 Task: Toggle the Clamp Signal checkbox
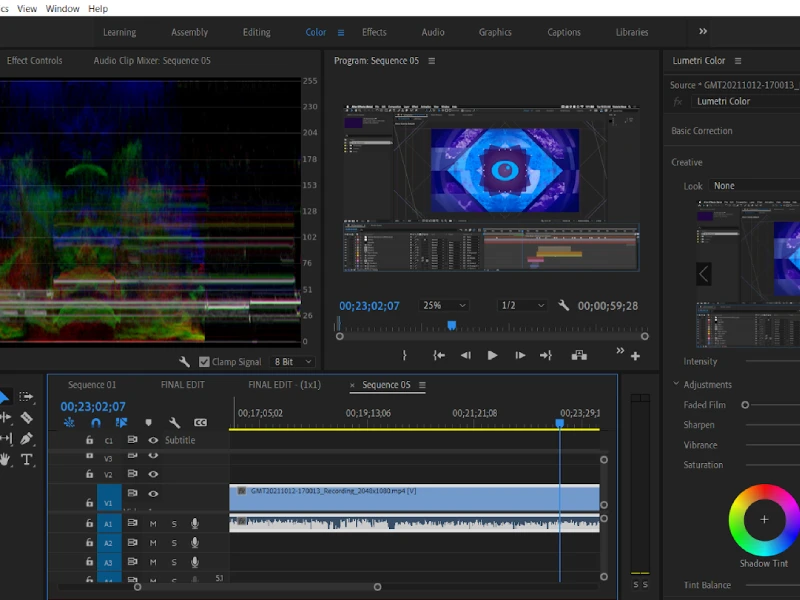click(205, 362)
